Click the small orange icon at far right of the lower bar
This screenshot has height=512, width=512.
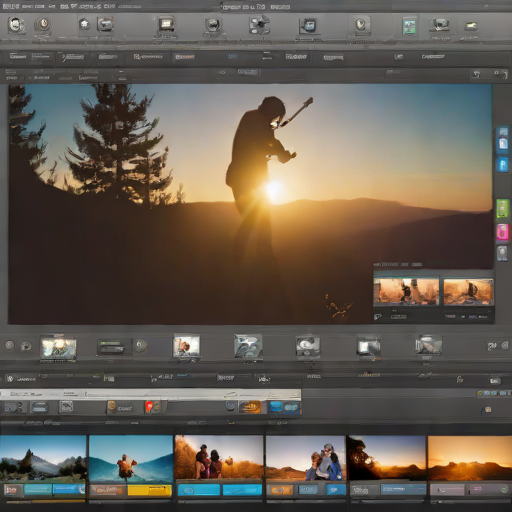tap(488, 410)
